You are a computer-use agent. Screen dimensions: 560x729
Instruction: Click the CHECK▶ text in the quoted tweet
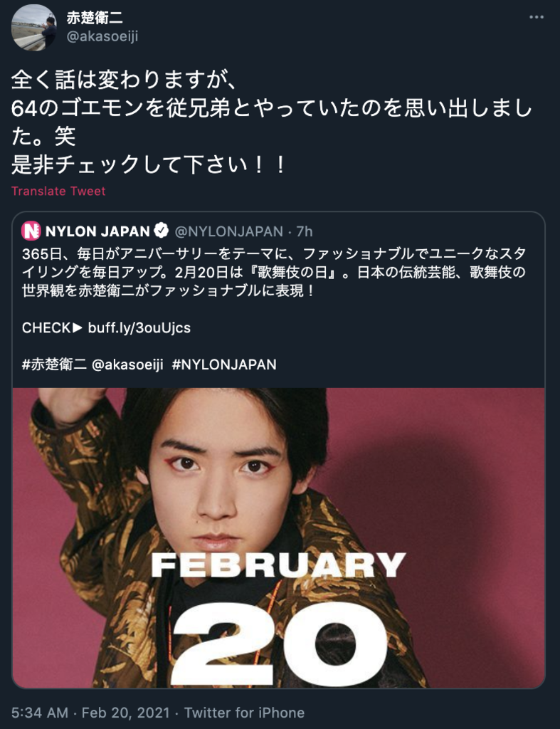tap(52, 327)
